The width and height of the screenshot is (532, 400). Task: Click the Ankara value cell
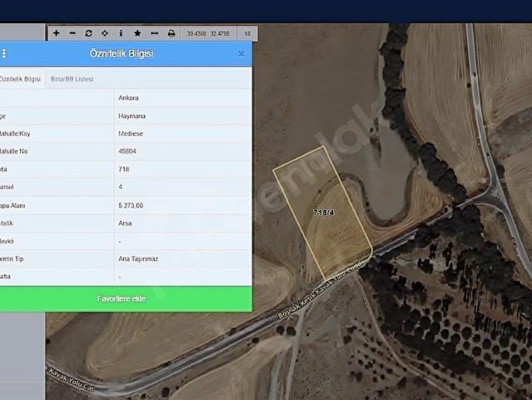point(128,97)
